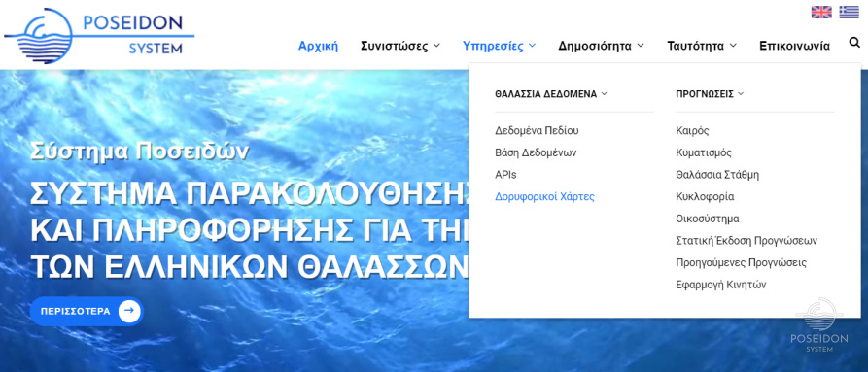Open Κυκλοφορία forecast link
The width and height of the screenshot is (868, 372).
click(x=705, y=197)
